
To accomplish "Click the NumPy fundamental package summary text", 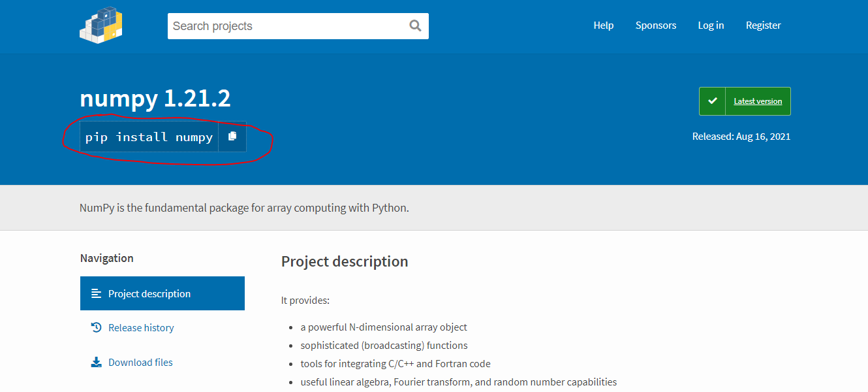I will click(244, 208).
